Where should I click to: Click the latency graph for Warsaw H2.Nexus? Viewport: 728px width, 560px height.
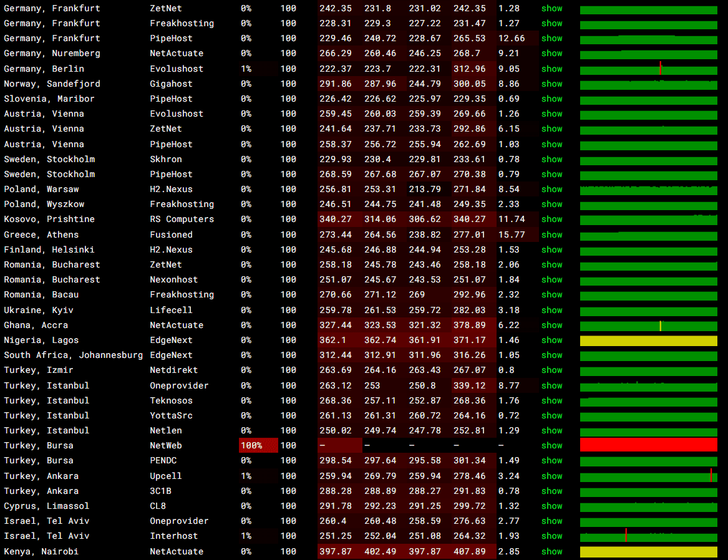[649, 190]
